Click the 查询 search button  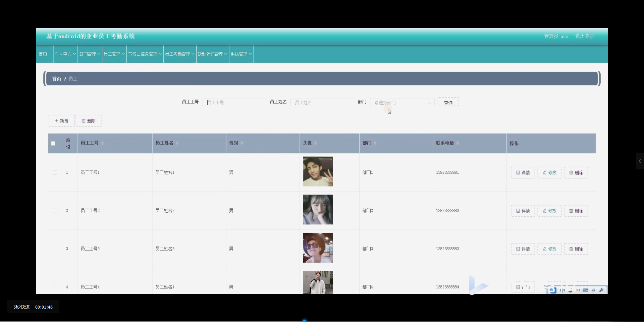448,102
